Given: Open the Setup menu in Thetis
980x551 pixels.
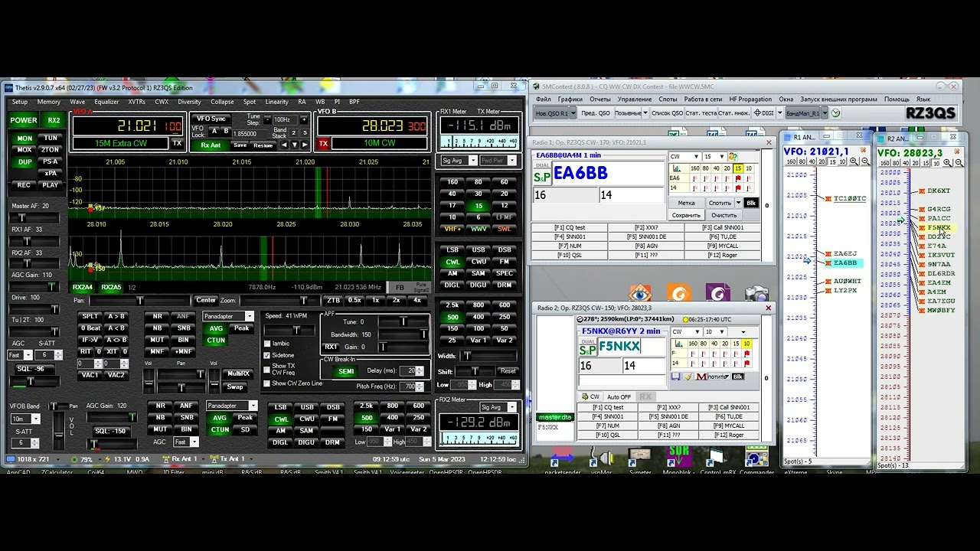Looking at the screenshot, I should pyautogui.click(x=19, y=102).
